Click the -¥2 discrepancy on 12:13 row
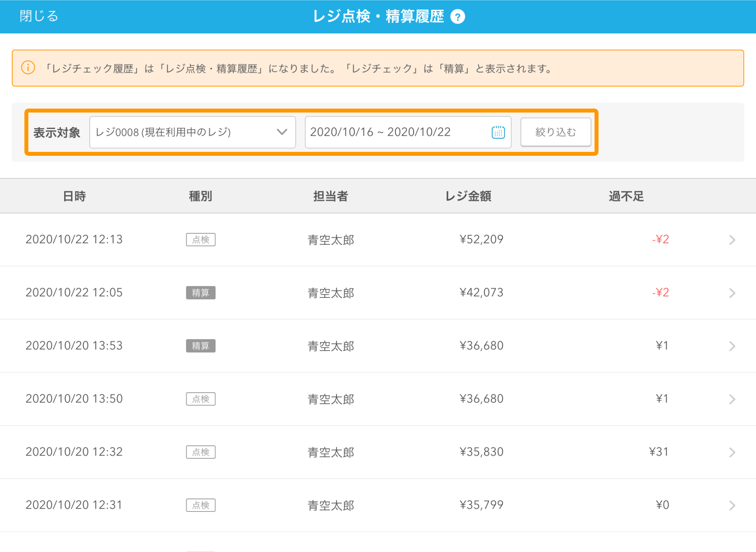The width and height of the screenshot is (756, 552). pyautogui.click(x=660, y=239)
